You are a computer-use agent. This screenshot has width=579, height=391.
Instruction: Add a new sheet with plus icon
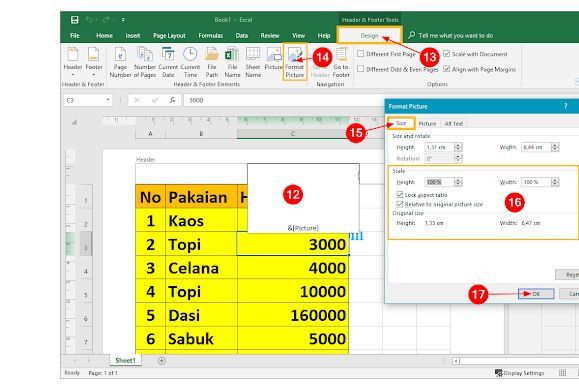click(161, 361)
